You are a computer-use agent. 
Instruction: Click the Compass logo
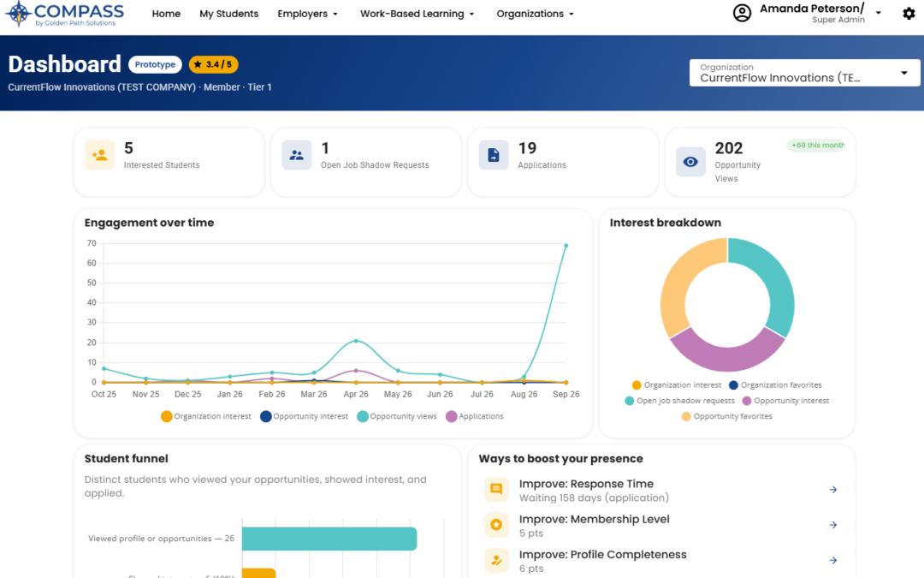point(65,15)
